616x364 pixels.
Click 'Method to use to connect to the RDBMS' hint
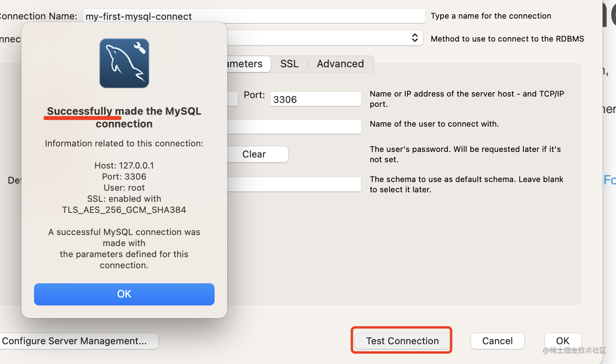pyautogui.click(x=507, y=39)
